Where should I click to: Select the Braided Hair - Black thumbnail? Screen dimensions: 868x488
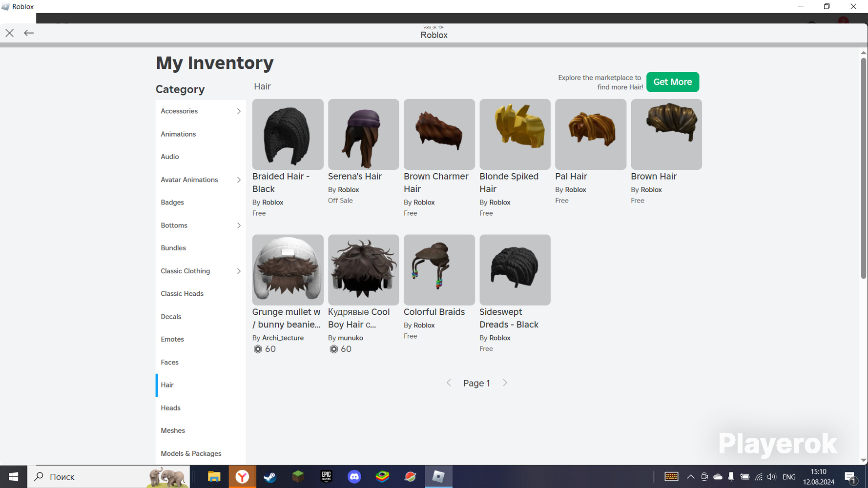pos(288,135)
